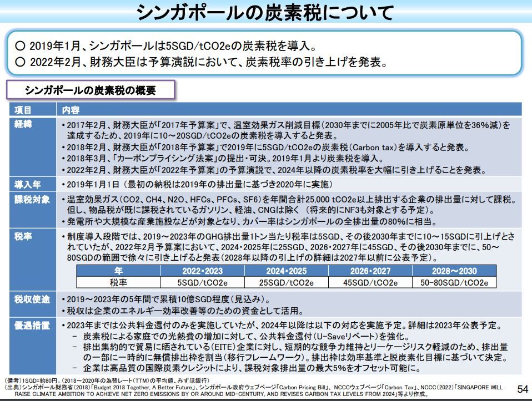Select the 税収使途 row label
532x401 pixels.
[32, 299]
